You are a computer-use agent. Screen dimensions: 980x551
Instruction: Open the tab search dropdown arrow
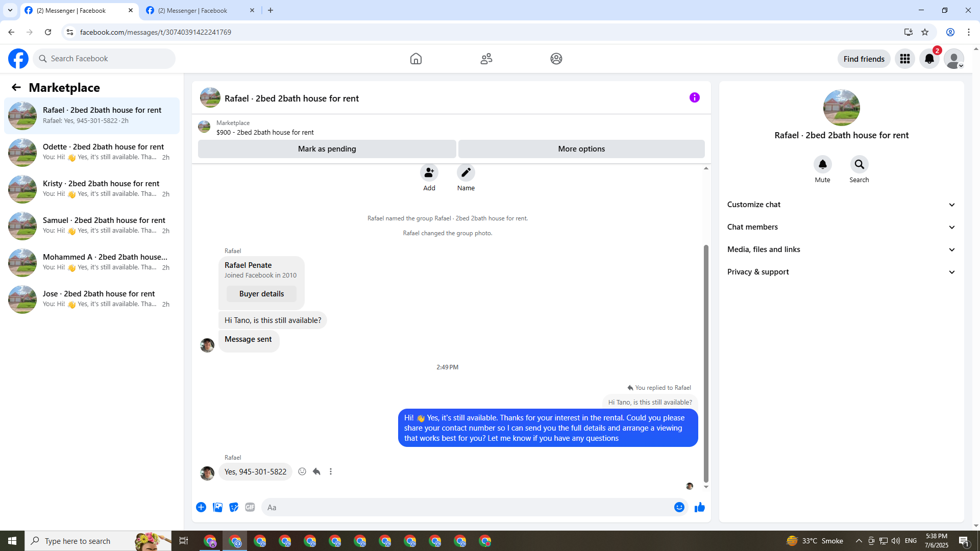click(10, 10)
